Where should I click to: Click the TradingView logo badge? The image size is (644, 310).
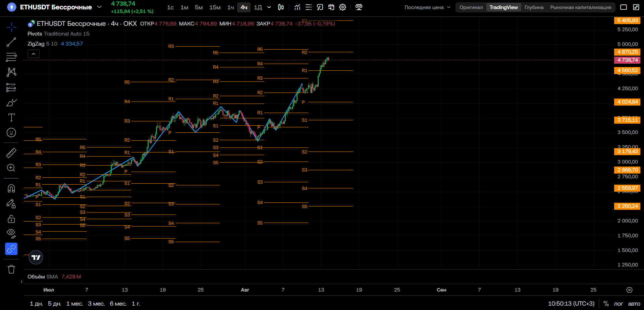coord(36,257)
